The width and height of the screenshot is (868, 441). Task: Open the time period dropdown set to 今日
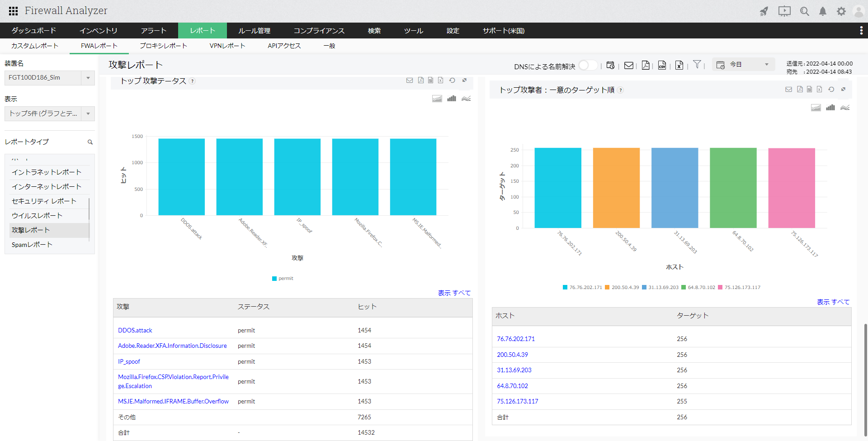pyautogui.click(x=743, y=65)
